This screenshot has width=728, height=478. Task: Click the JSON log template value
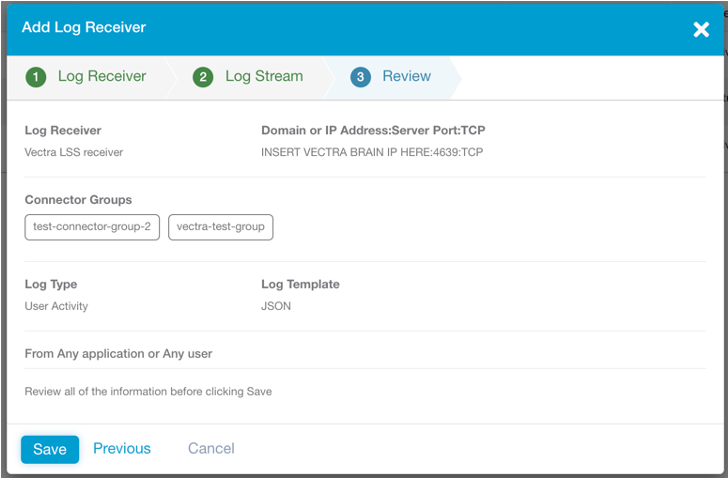click(276, 306)
